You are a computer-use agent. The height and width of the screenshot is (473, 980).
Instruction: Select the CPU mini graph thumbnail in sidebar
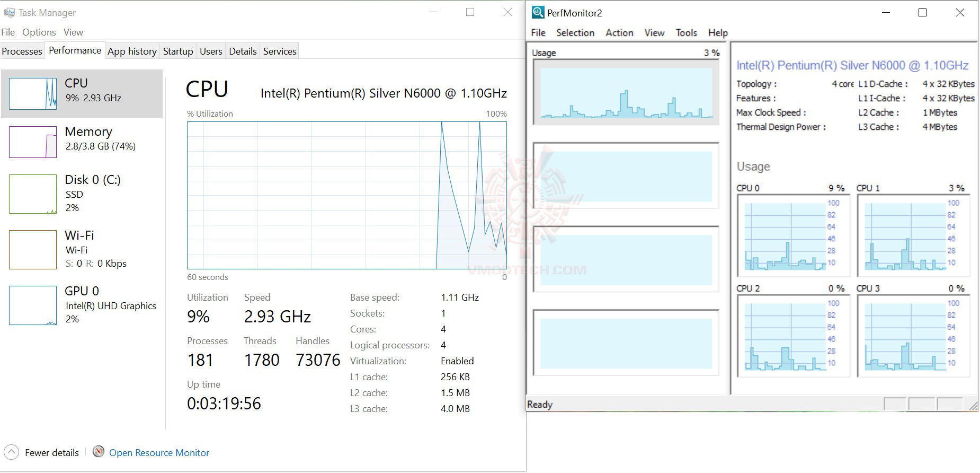(33, 94)
